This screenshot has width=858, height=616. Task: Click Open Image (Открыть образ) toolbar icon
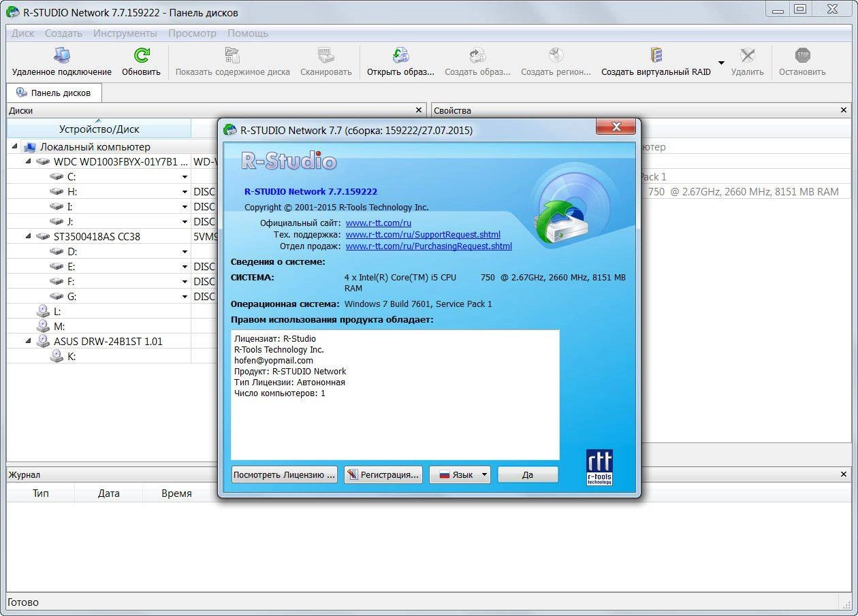click(400, 55)
